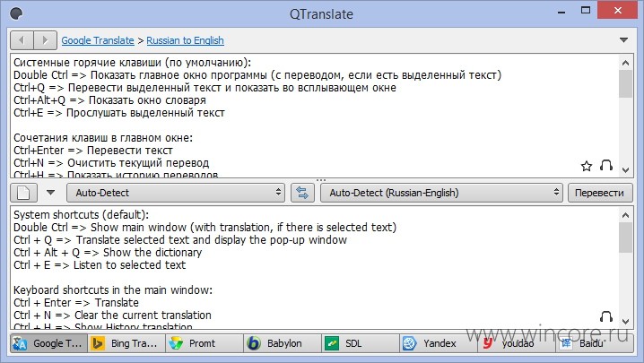Click scrollbar thumb in source text pane
This screenshot has height=363, width=644.
(625, 83)
